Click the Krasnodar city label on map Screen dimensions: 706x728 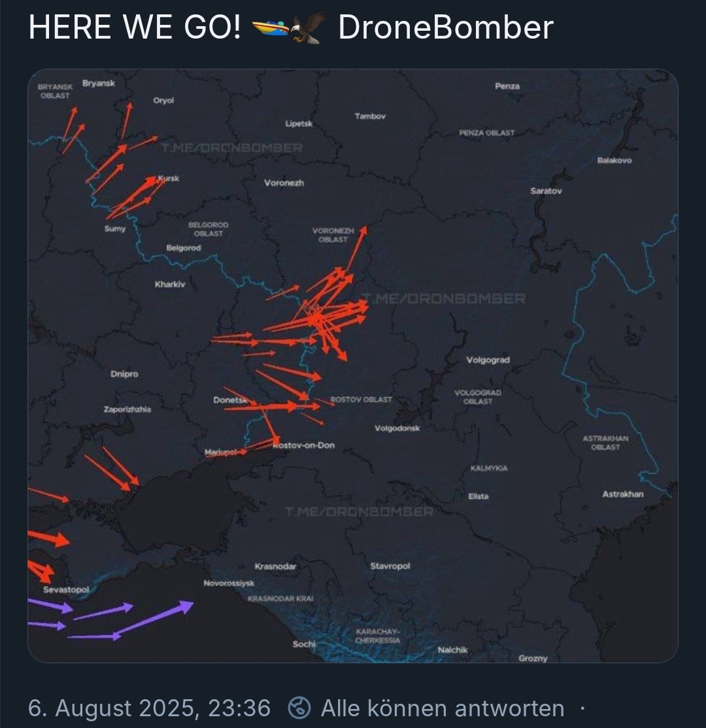pos(275,566)
